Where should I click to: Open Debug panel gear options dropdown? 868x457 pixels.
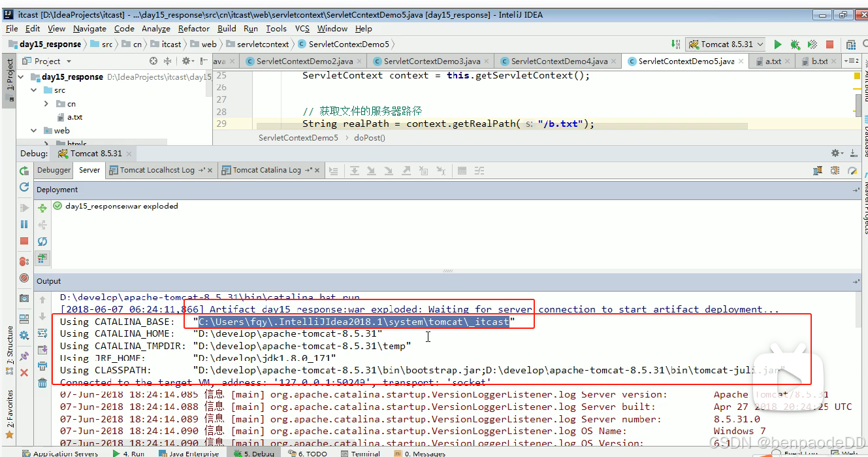click(x=837, y=153)
